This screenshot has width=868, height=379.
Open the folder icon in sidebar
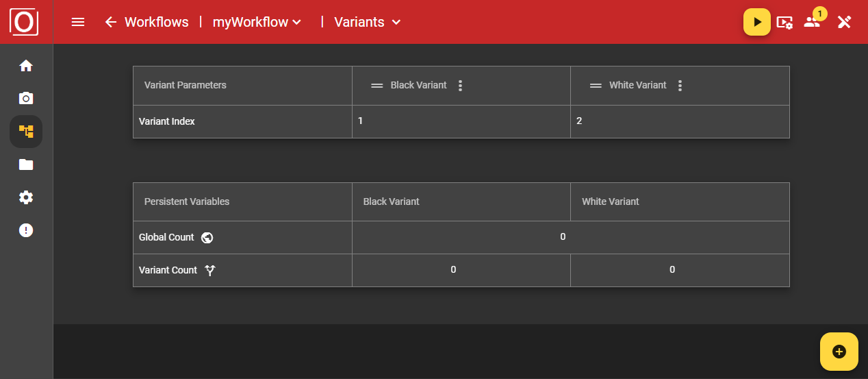click(26, 164)
